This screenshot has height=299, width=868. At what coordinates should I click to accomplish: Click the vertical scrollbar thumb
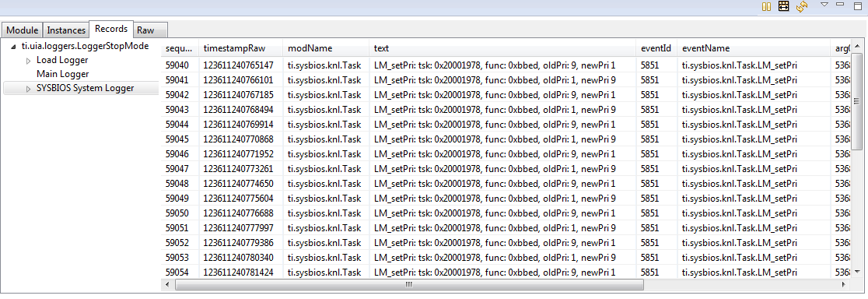tap(856, 101)
